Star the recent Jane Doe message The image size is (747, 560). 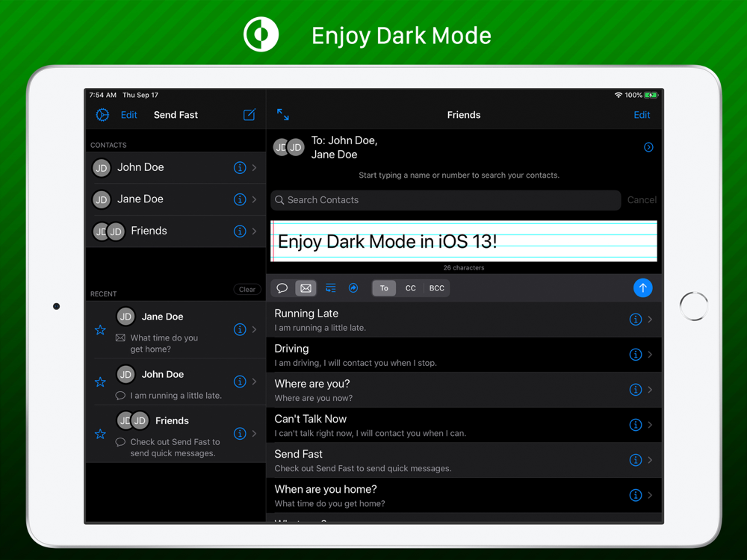100,330
